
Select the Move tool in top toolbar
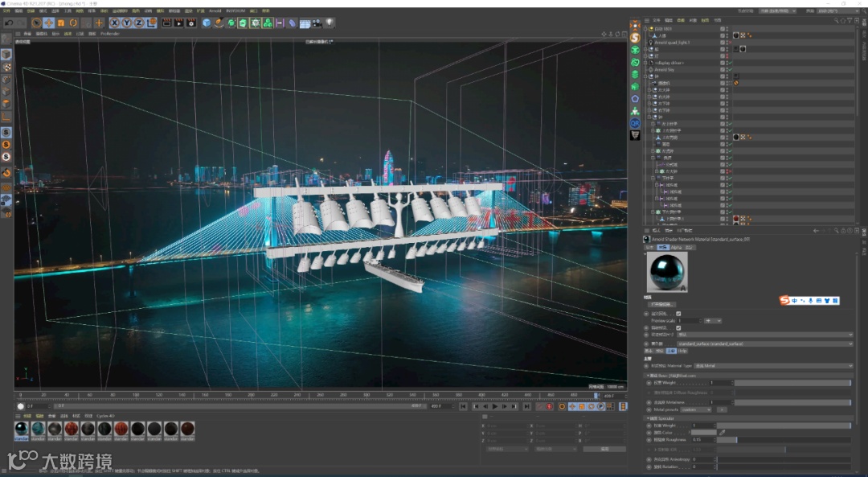(x=48, y=23)
